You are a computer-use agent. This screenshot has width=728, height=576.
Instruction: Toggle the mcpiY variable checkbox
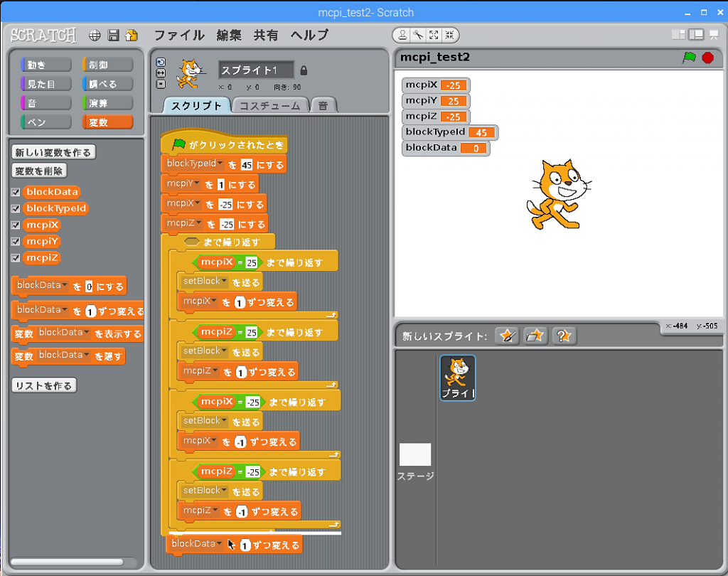pyautogui.click(x=16, y=242)
